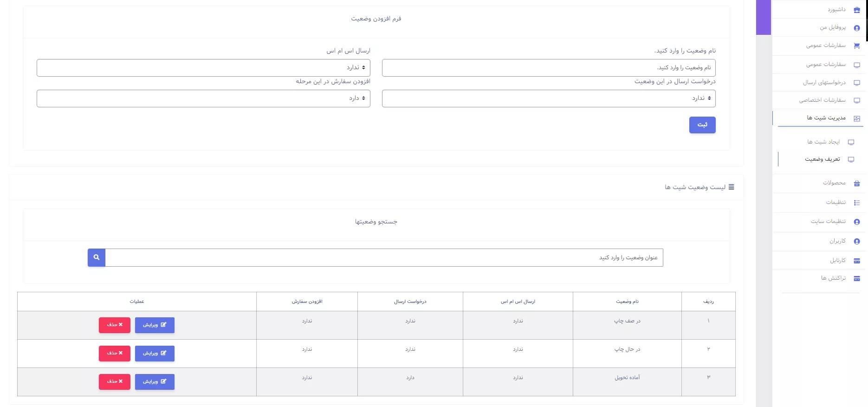868x407 pixels.
Task: Go to ایجاد شیت ها submenu item
Action: click(x=823, y=142)
